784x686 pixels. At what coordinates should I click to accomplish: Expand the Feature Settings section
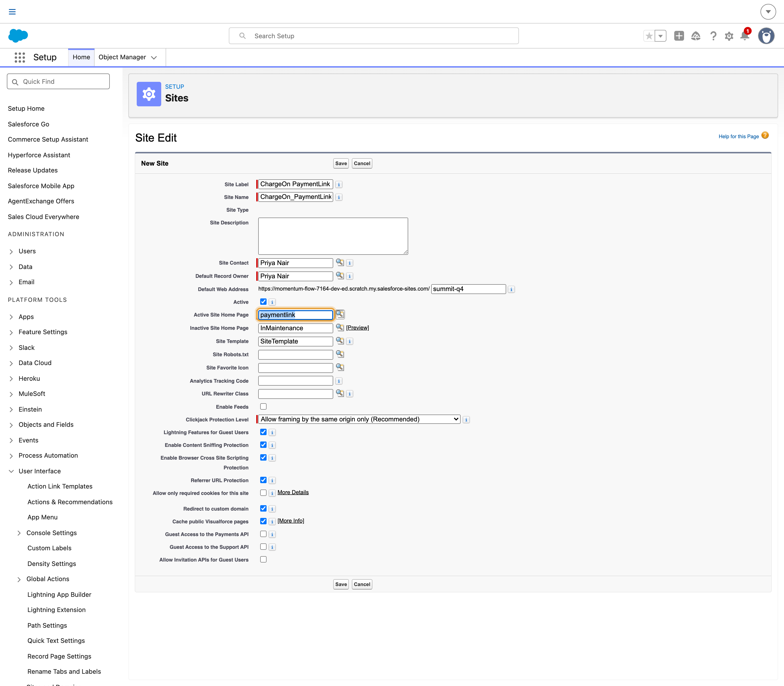[x=11, y=333]
